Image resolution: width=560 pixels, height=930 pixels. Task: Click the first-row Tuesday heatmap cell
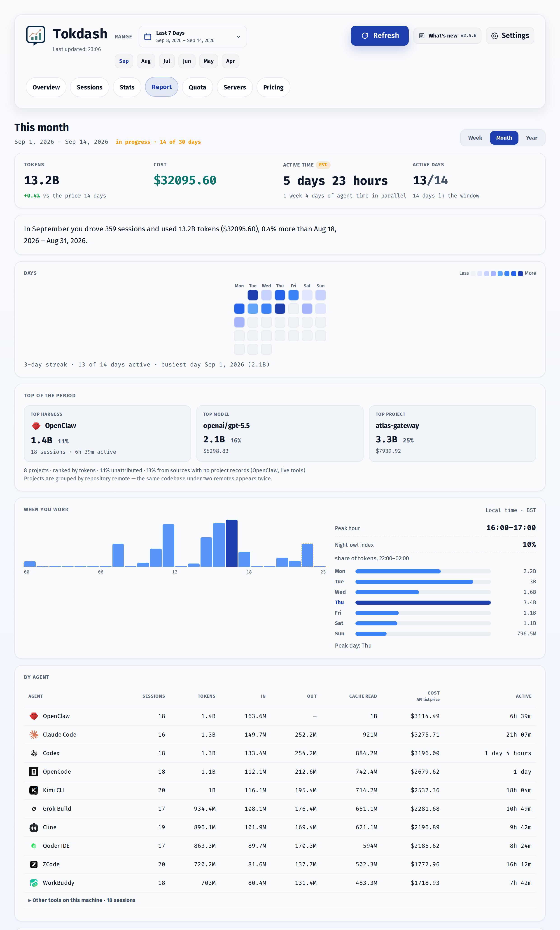pyautogui.click(x=253, y=295)
